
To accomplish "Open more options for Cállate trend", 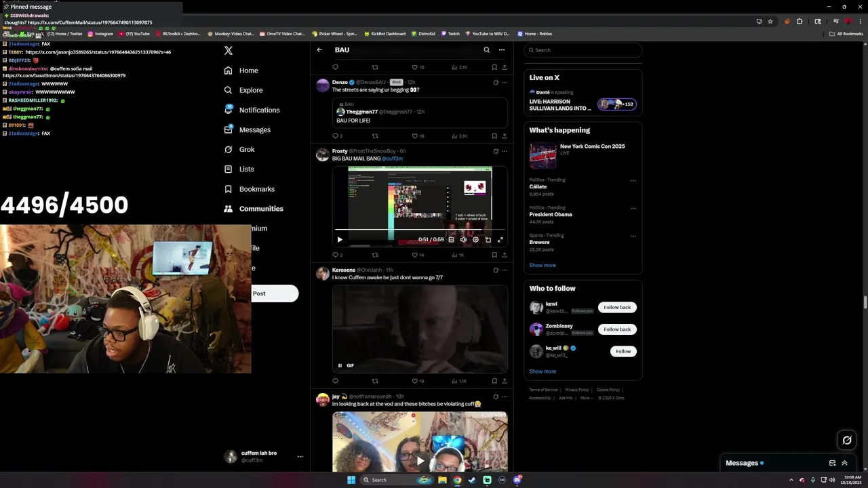I will (x=633, y=181).
